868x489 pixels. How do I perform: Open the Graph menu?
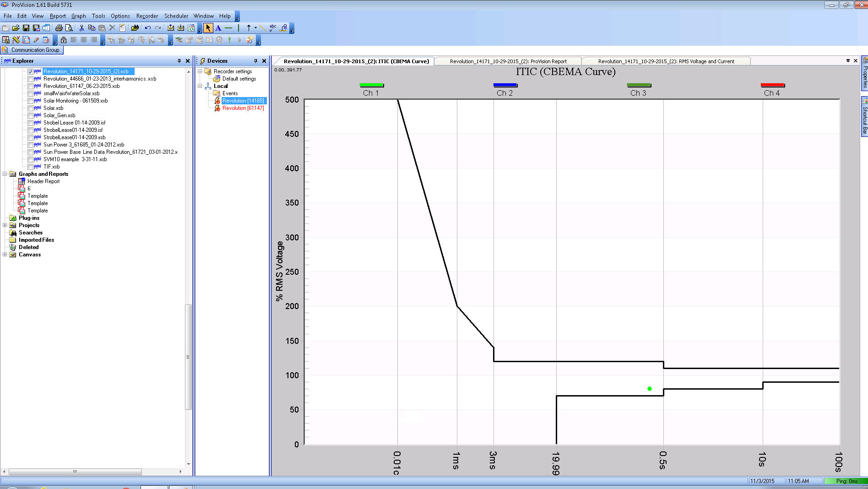pyautogui.click(x=78, y=16)
